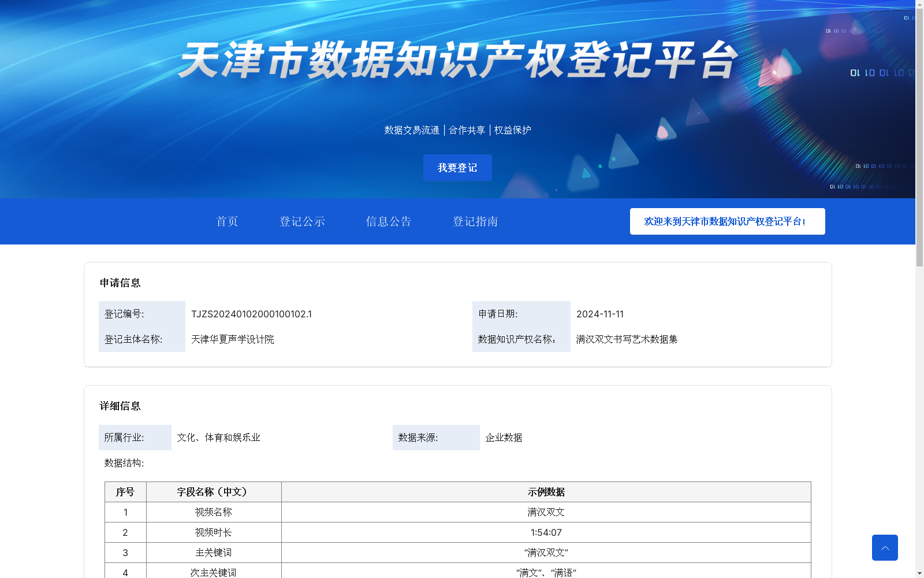The height and width of the screenshot is (578, 924).
Task: Click the quoted “满汉双文” cell in row 3
Action: tap(546, 553)
